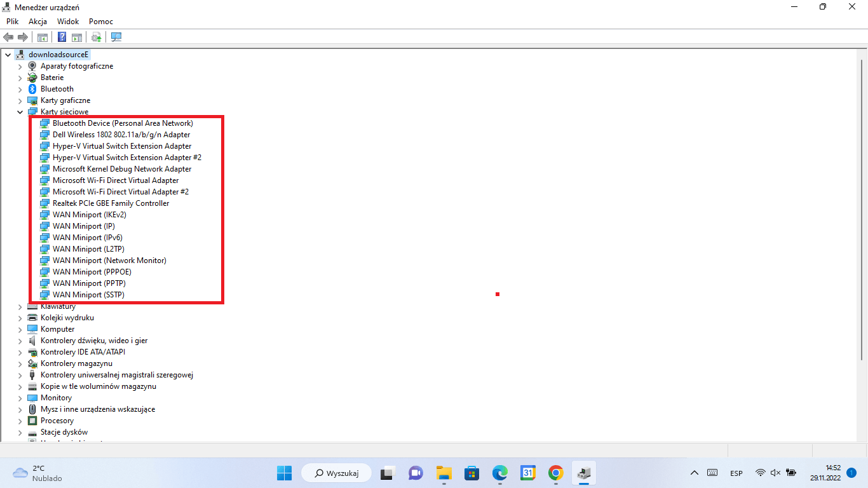Scan for hardware changes via monitor magnifier icon
The width and height of the screenshot is (868, 488).
(x=116, y=37)
